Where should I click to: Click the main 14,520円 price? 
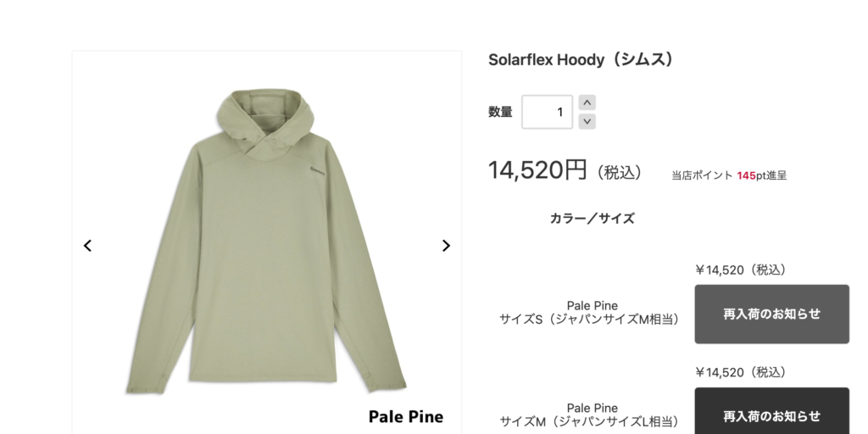pos(537,170)
